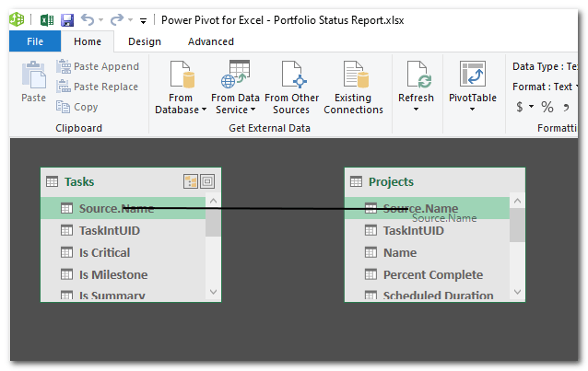Screen dimensions: 588x371
Task: Redo the last action
Action: (117, 19)
